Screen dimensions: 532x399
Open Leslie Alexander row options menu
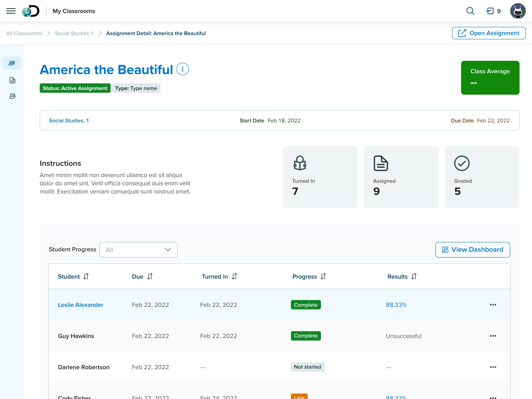point(493,305)
